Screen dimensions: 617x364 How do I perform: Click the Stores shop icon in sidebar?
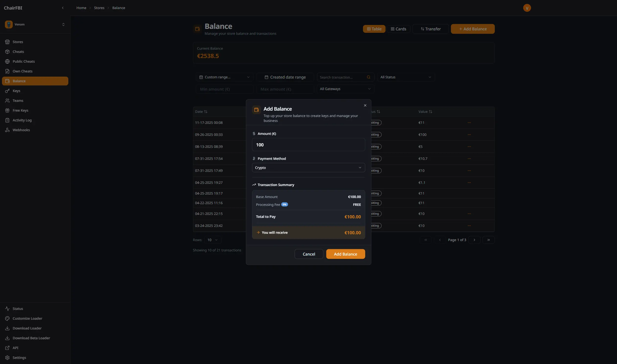pos(7,42)
